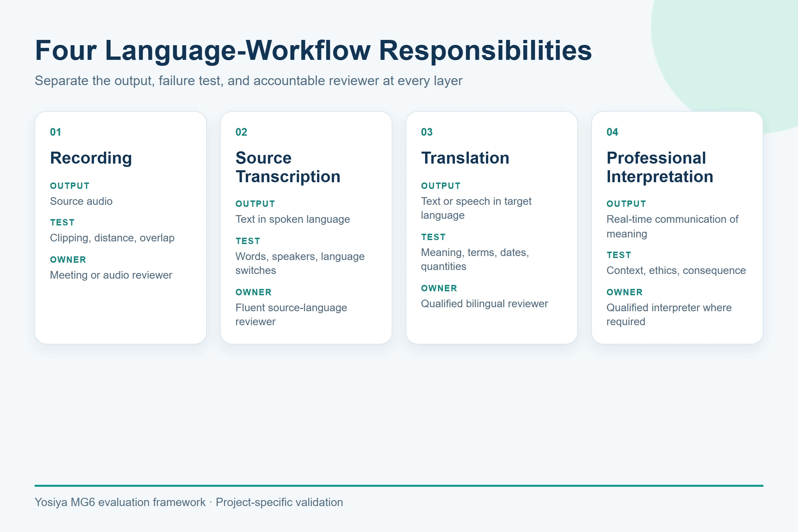Click the TEST label in Source Transcription card

coord(248,241)
